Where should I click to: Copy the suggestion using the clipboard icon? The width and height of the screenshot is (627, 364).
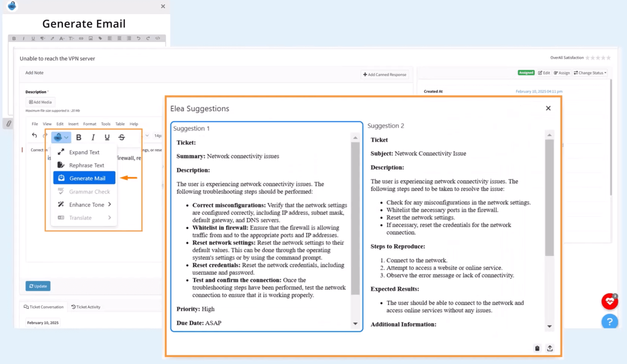(x=537, y=348)
